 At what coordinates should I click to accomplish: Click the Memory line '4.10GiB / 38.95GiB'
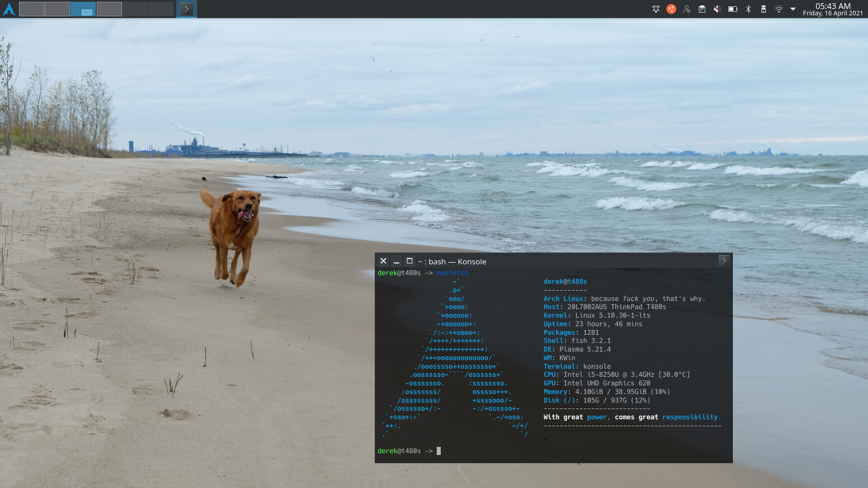click(x=611, y=392)
